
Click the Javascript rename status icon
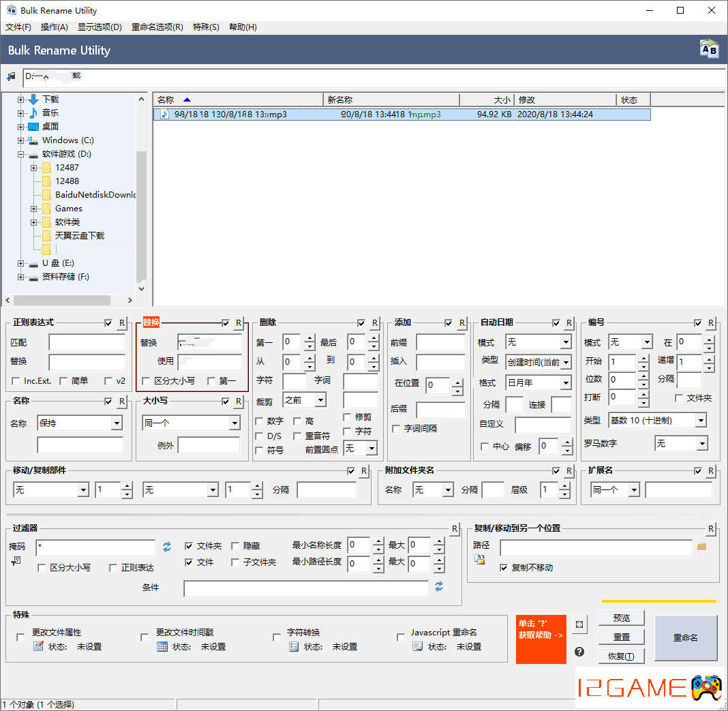click(417, 647)
